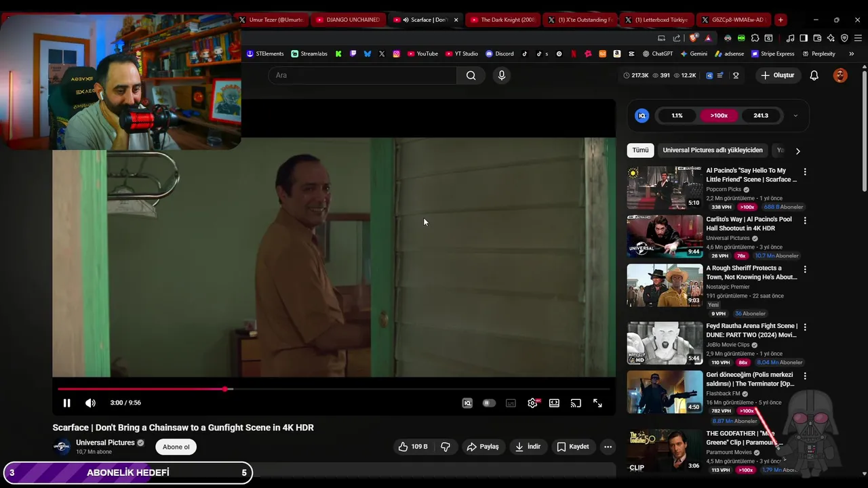Expand the vidIQ stats panel chevron
The image size is (868, 488).
(795, 116)
